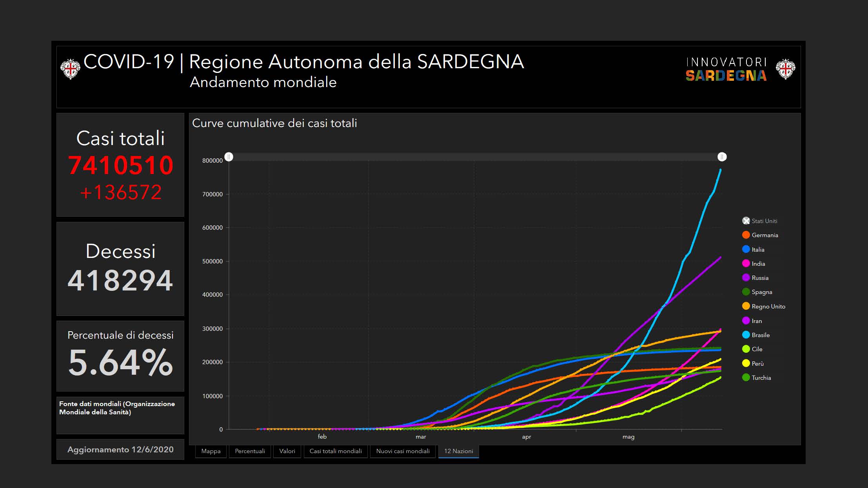Click the Innovatori Sardegna logo

point(726,69)
